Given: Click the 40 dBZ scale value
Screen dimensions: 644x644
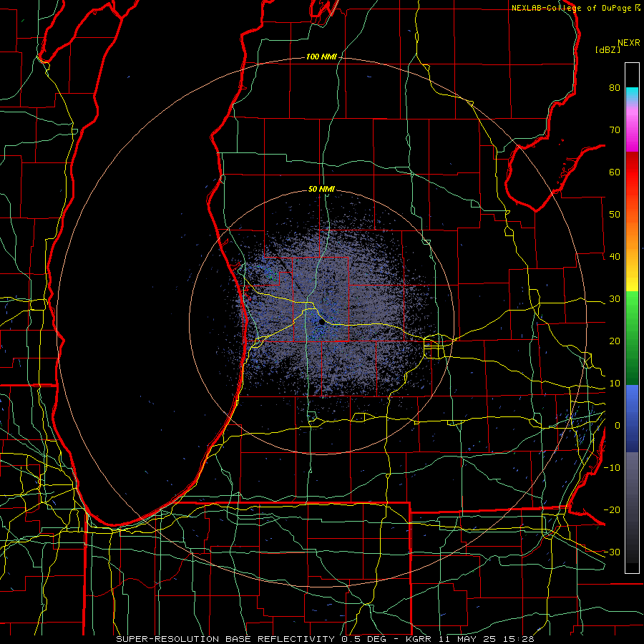Looking at the screenshot, I should [615, 257].
